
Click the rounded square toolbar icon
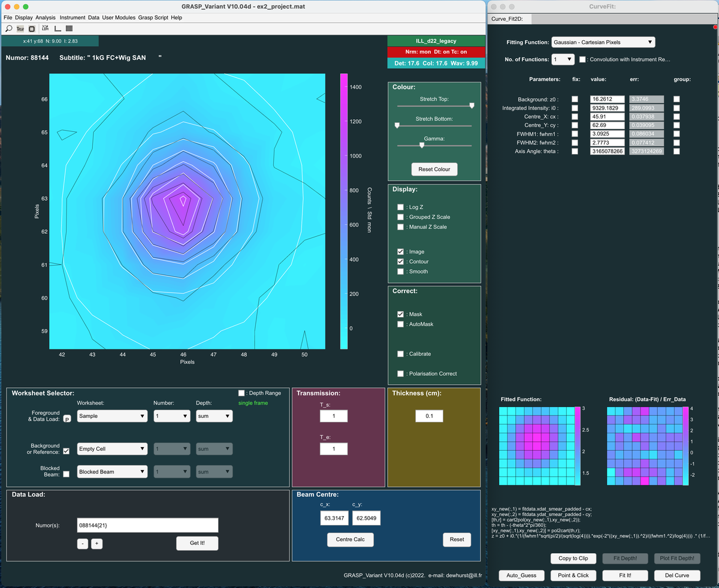32,28
